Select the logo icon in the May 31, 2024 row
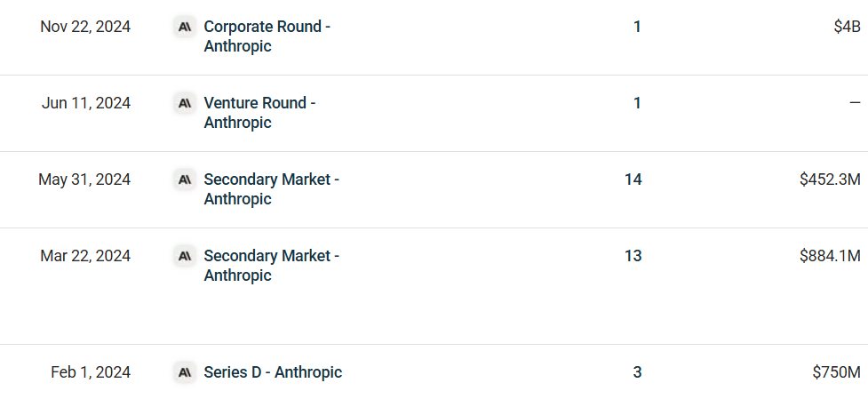868x399 pixels. point(184,180)
